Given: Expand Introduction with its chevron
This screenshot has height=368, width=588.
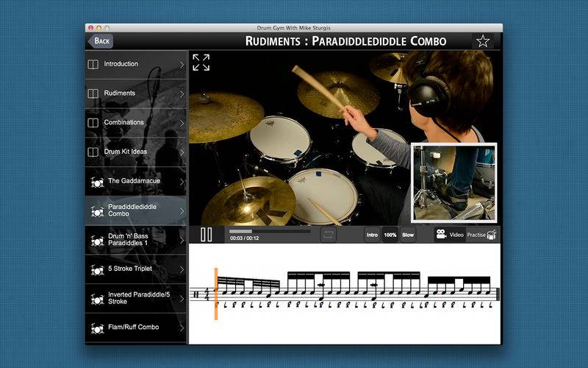Looking at the screenshot, I should click(182, 65).
